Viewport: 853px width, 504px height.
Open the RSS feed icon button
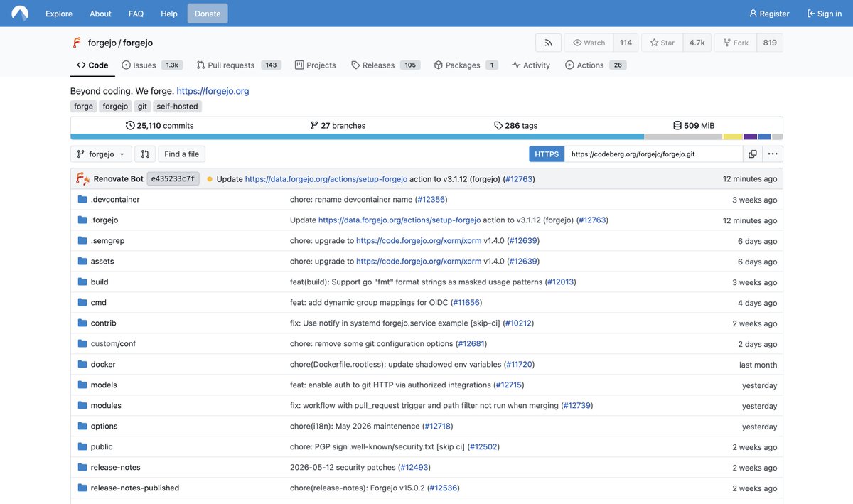(548, 43)
